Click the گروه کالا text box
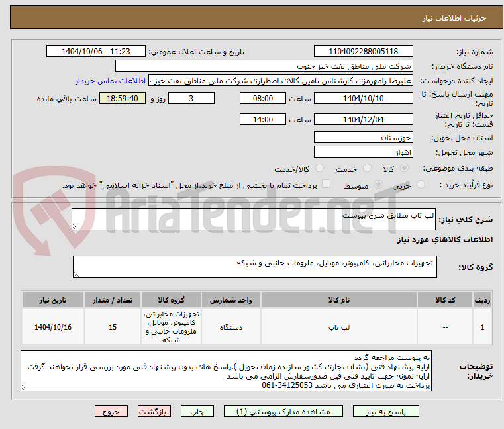The width and height of the screenshot is (504, 429). (x=254, y=267)
